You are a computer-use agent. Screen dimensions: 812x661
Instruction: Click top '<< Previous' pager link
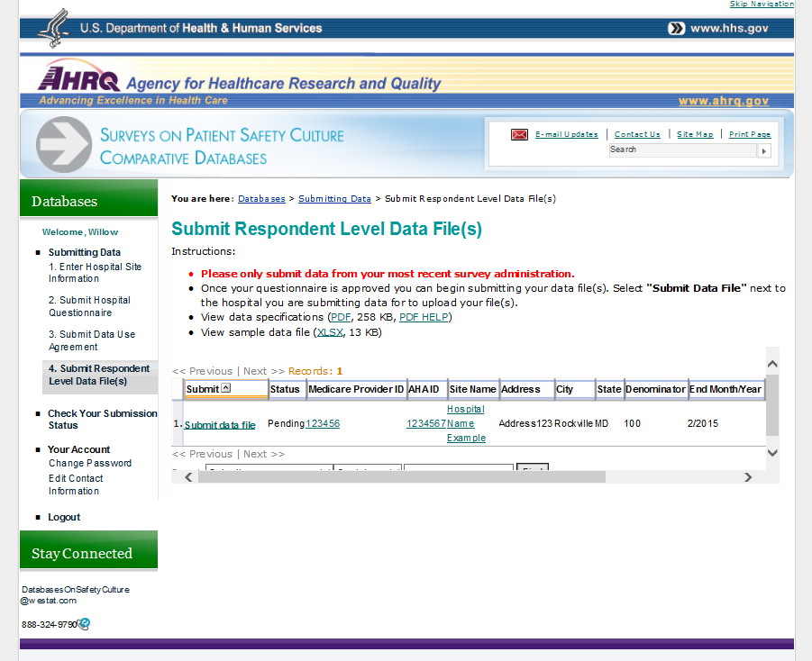(x=203, y=371)
